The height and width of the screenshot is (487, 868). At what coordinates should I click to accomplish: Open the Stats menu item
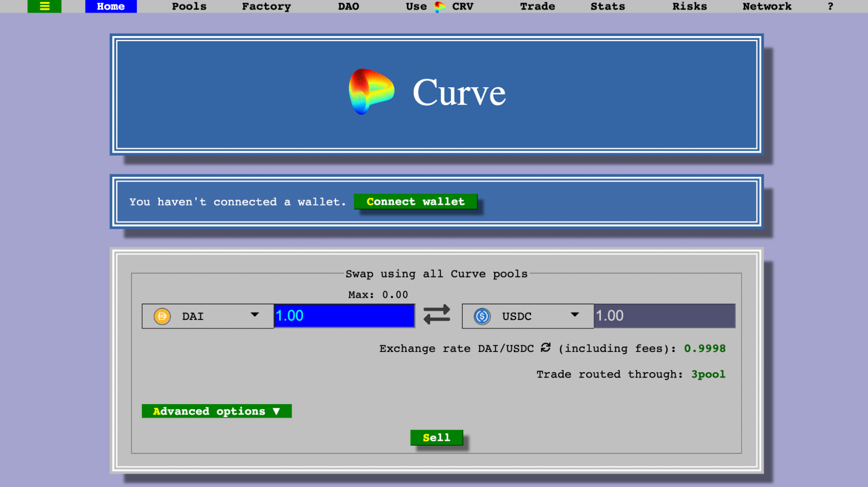pos(607,7)
